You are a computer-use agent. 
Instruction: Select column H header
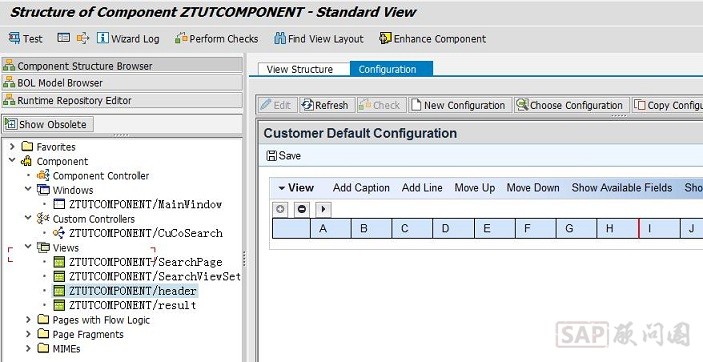point(617,228)
